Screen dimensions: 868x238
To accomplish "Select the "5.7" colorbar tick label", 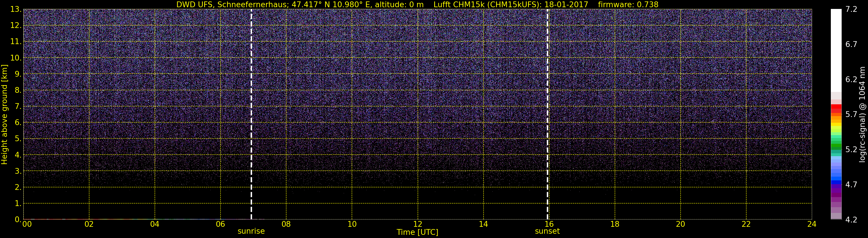I will pyautogui.click(x=851, y=114).
